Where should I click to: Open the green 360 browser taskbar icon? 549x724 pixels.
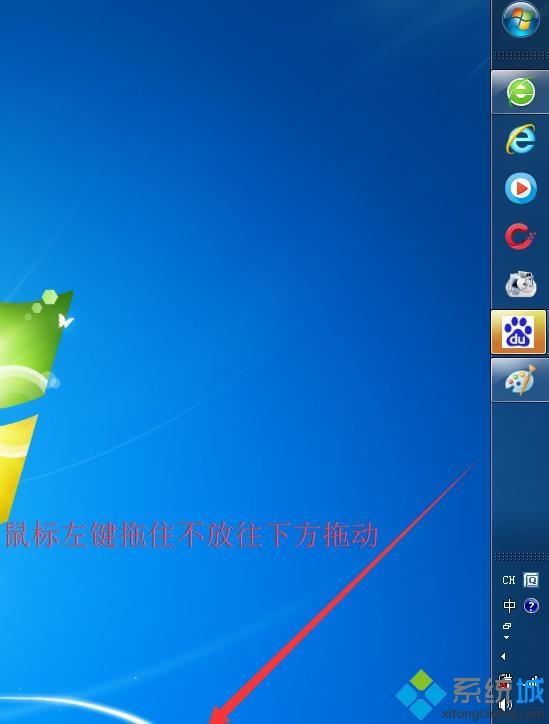click(x=520, y=92)
